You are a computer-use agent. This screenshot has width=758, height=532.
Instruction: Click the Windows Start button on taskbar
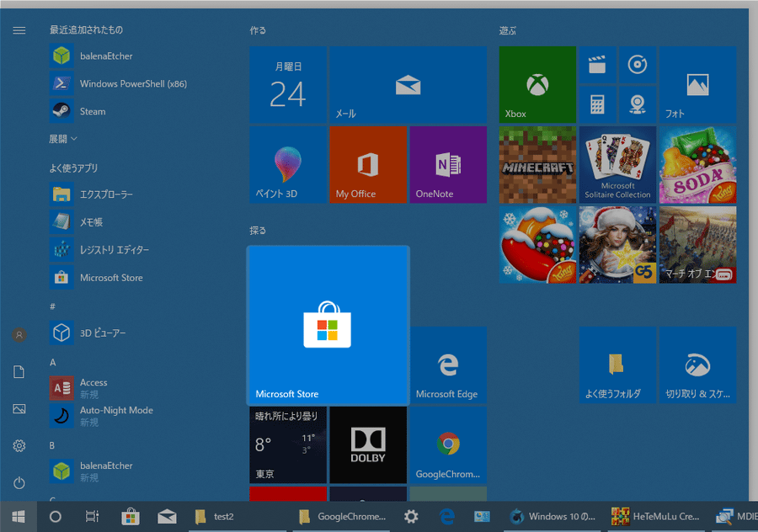point(19,517)
